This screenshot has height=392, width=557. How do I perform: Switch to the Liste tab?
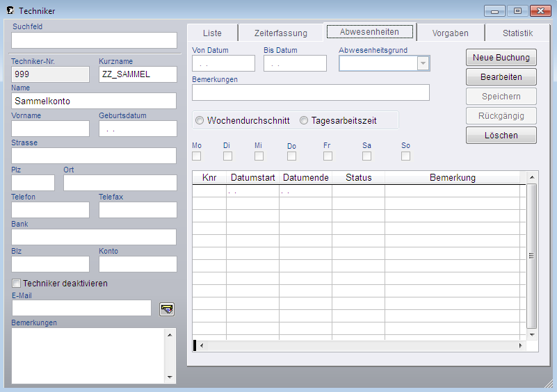212,33
